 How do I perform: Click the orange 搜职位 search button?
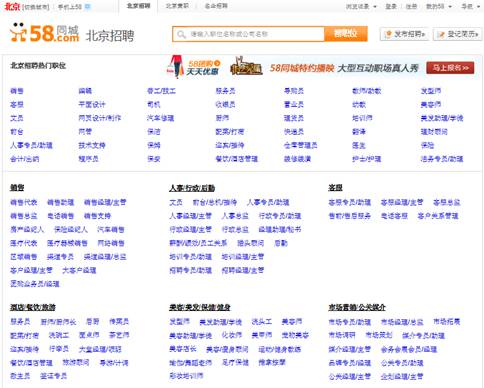pos(346,34)
